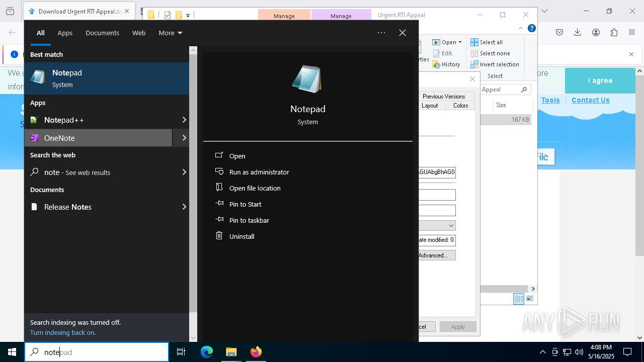Image resolution: width=644 pixels, height=362 pixels.
Task: Click note web results search icon
Action: [x=34, y=172]
